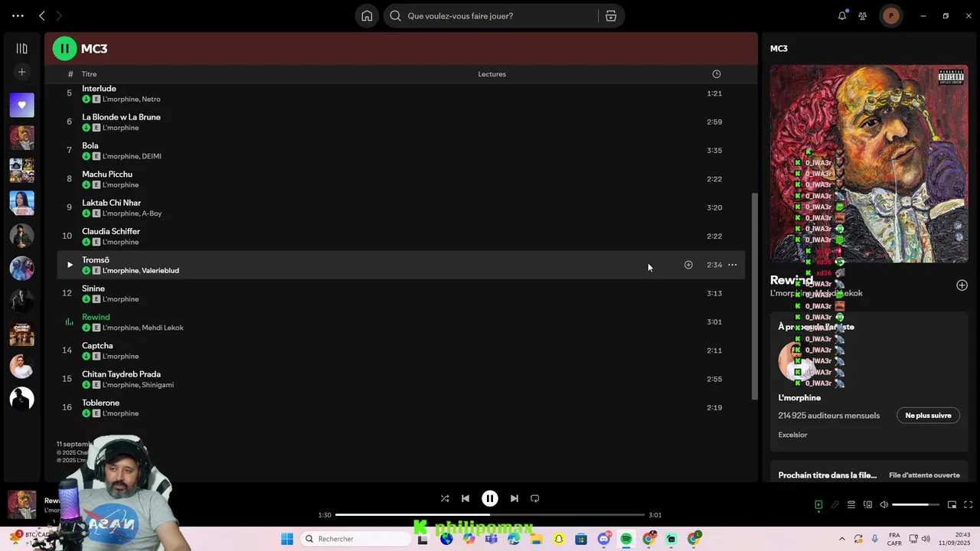Click "Ne plus suivre" button
980x551 pixels.
point(928,416)
